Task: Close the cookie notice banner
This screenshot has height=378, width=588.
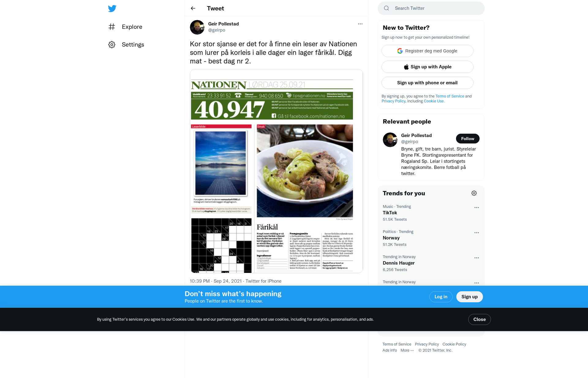Action: click(479, 319)
